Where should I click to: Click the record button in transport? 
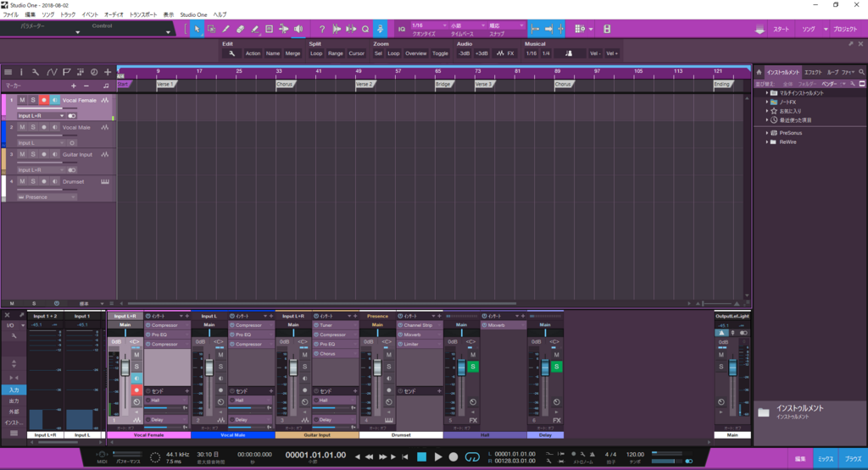(453, 456)
